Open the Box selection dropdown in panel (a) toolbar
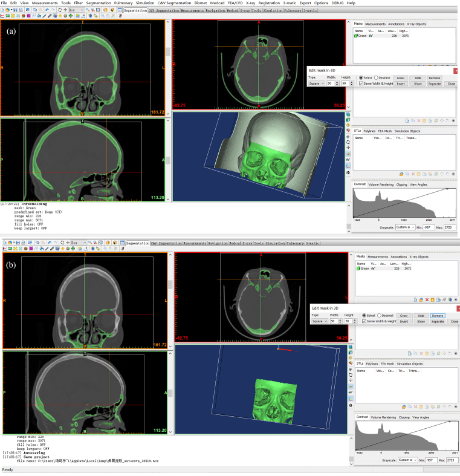The height and width of the screenshot is (476, 460). (x=82, y=10)
